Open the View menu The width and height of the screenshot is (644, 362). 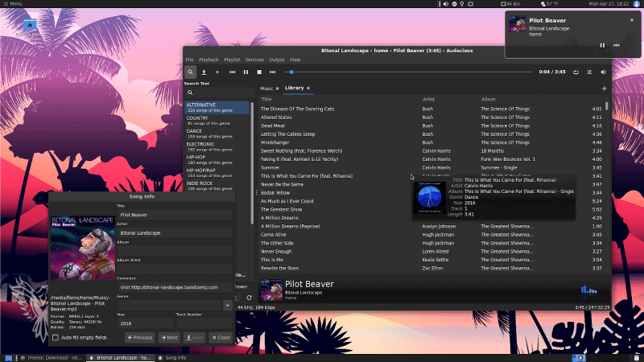click(295, 60)
